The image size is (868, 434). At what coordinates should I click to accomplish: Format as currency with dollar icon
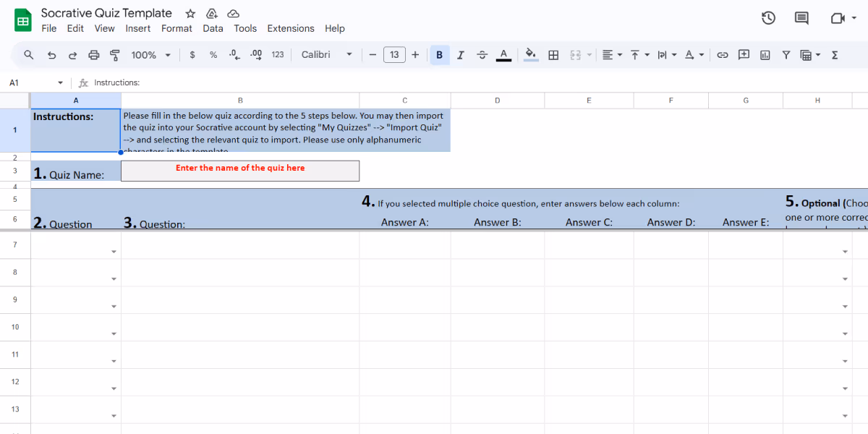pyautogui.click(x=192, y=54)
